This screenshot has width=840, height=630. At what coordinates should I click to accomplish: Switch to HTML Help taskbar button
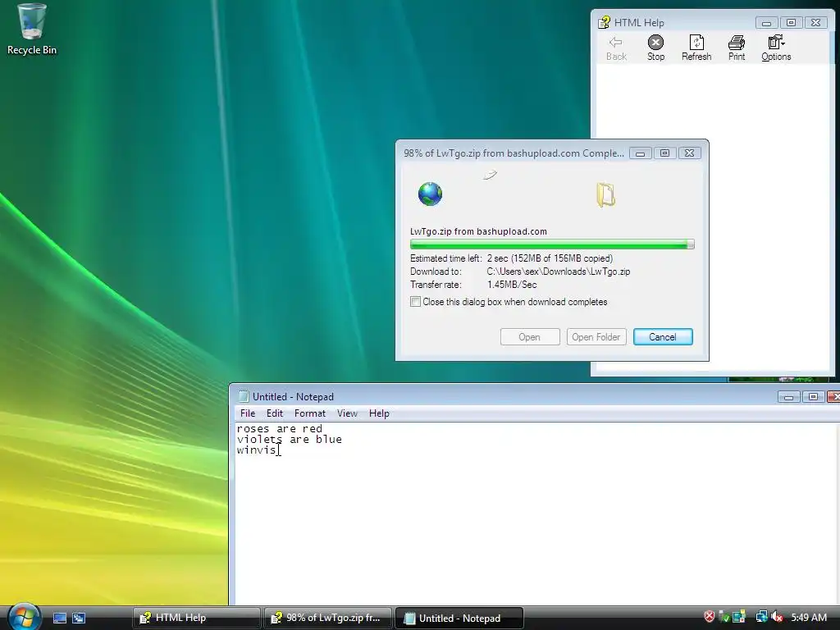coord(197,618)
